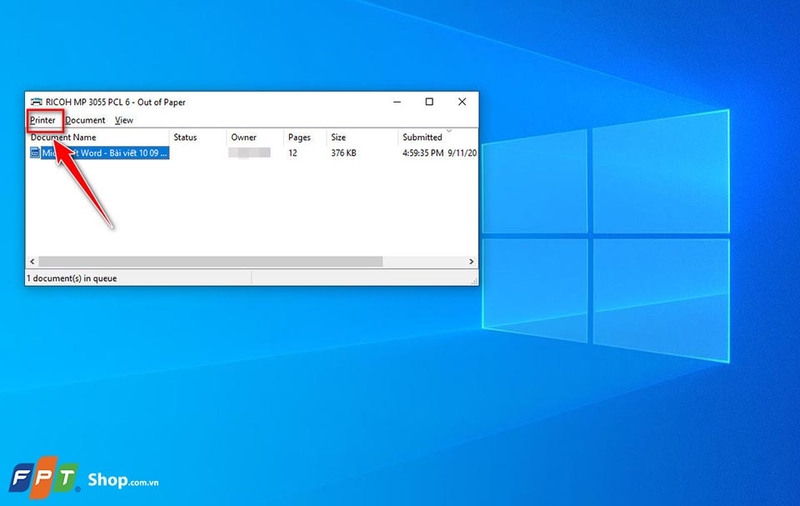Screen dimensions: 800x506
Task: Click the printer icon in title bar
Action: pyautogui.click(x=37, y=102)
